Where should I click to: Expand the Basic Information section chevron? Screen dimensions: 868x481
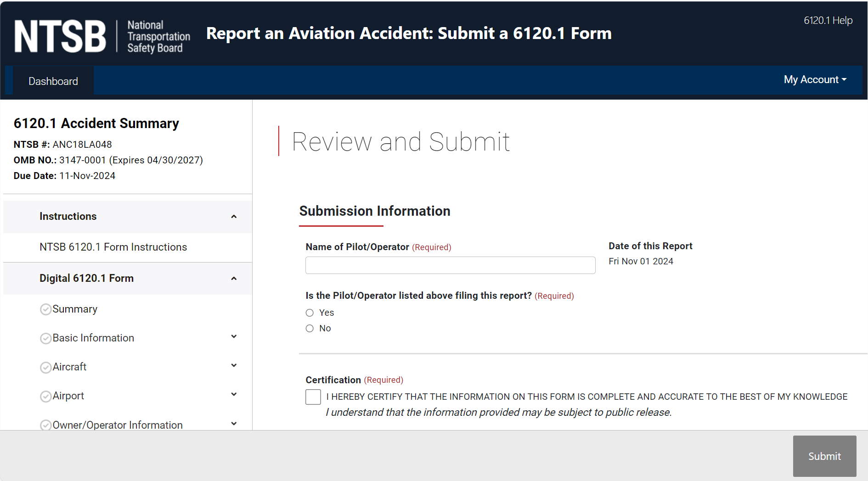click(x=234, y=337)
